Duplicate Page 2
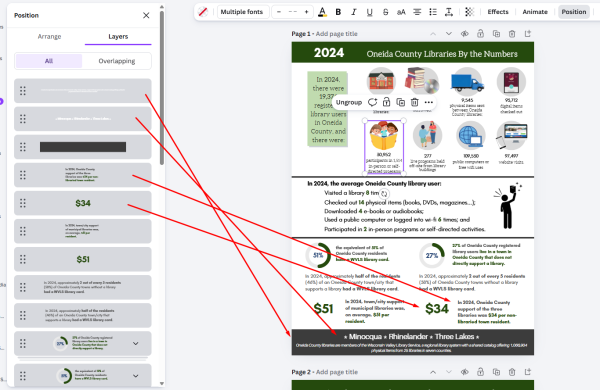 point(496,372)
